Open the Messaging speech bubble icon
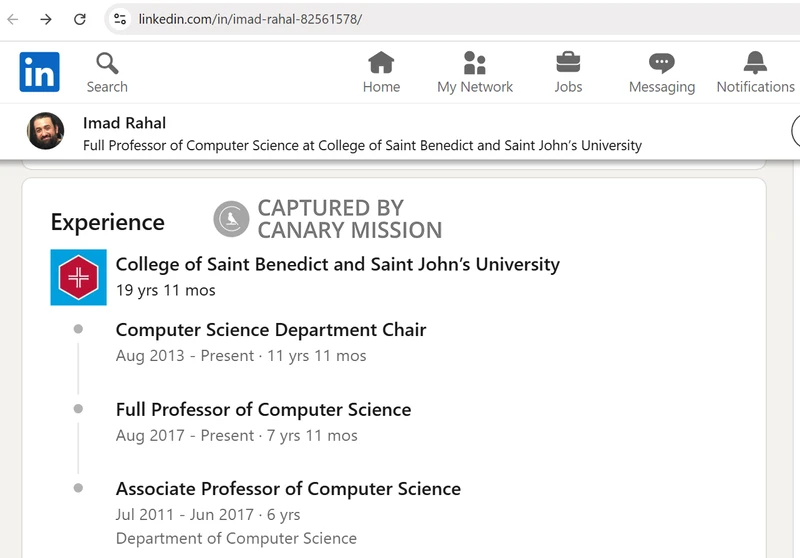 [662, 63]
